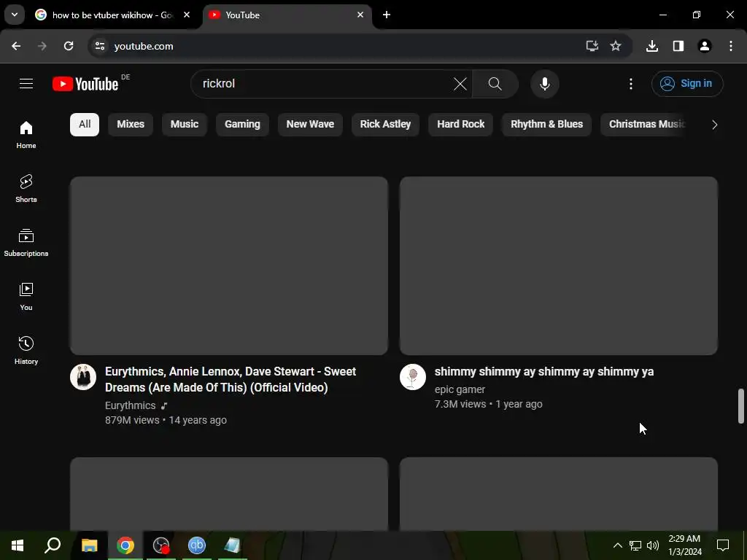Close the YouTube tab
This screenshot has height=560, width=747.
pos(360,15)
